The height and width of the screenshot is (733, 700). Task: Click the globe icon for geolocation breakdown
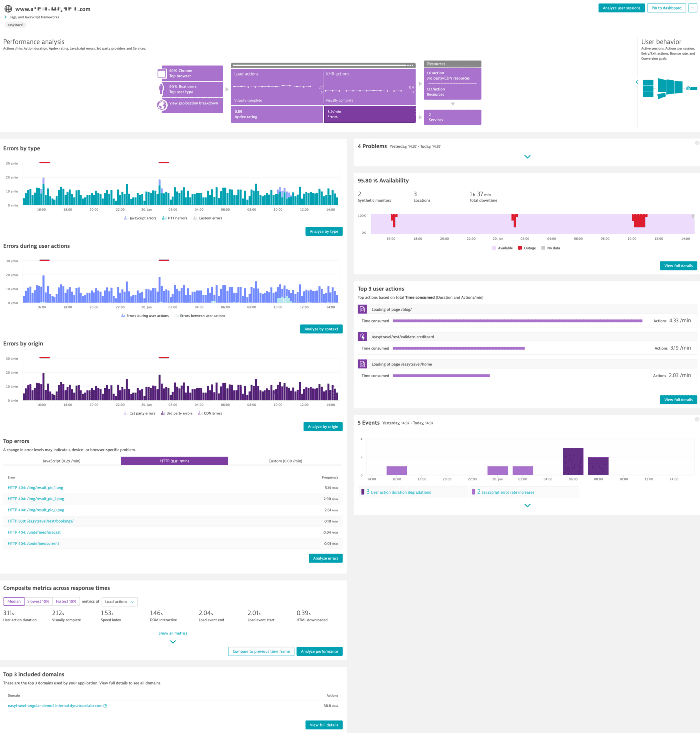(161, 105)
